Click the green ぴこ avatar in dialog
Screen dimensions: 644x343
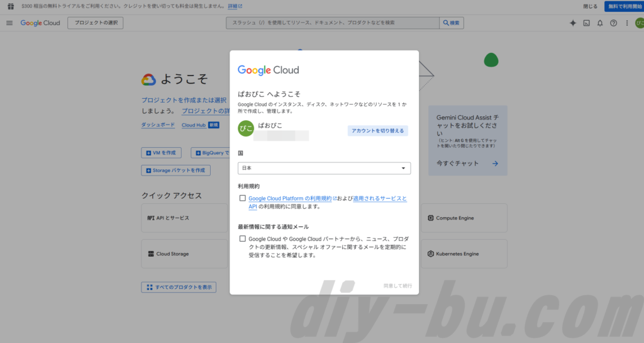click(246, 128)
